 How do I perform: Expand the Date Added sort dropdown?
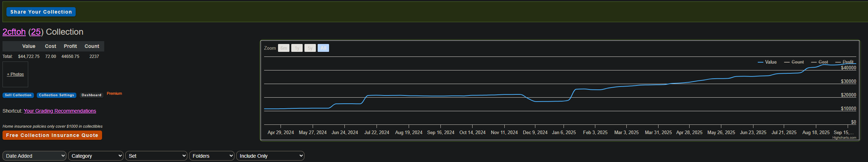point(34,156)
